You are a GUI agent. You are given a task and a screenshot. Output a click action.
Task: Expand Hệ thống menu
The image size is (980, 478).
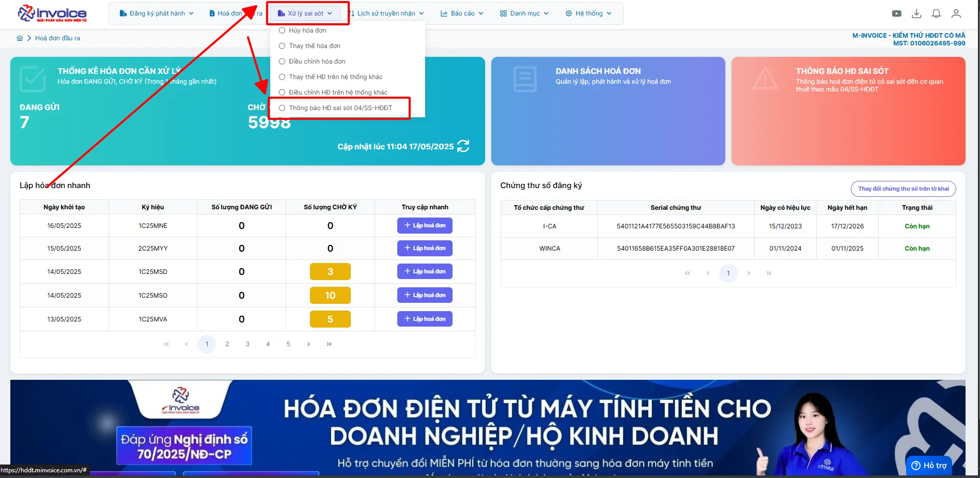tap(588, 13)
